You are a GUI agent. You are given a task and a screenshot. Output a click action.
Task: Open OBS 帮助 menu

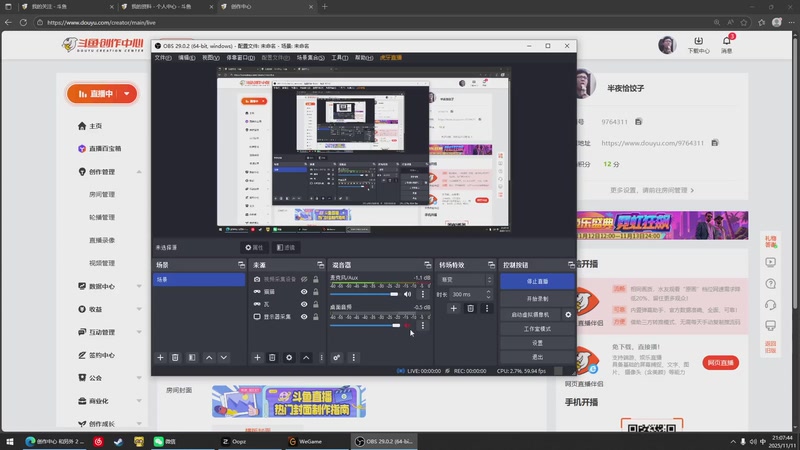tap(364, 58)
